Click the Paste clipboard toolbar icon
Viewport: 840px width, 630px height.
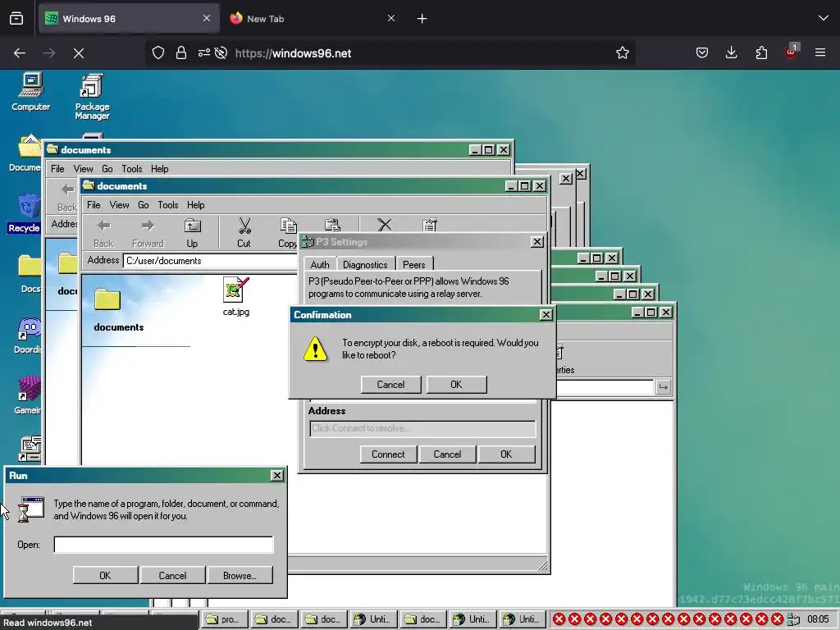(332, 225)
